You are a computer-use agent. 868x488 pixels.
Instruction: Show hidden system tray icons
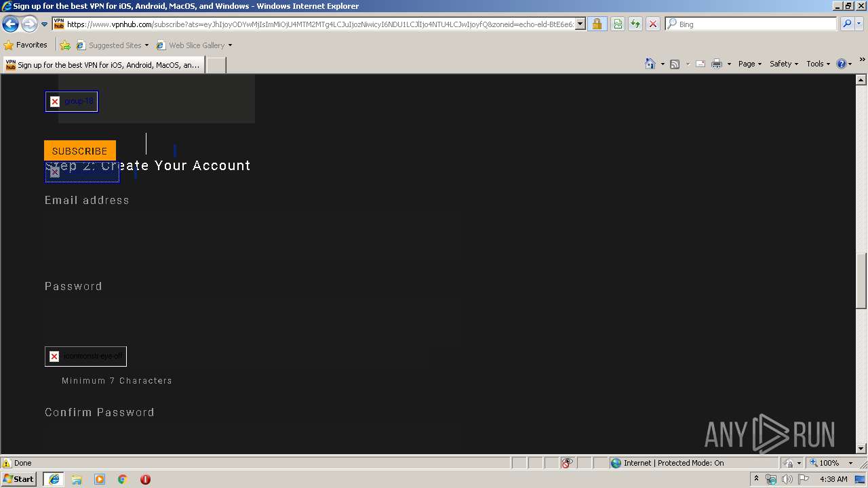[x=756, y=479]
